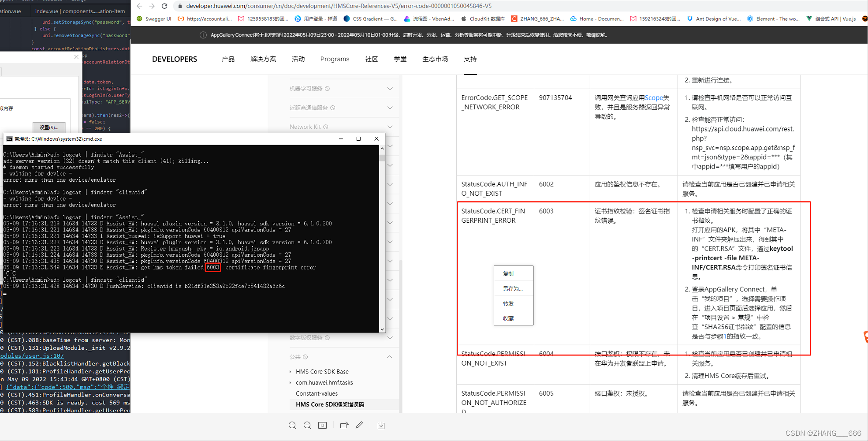Open the 学堂 navigation menu
This screenshot has width=868, height=441.
[400, 59]
